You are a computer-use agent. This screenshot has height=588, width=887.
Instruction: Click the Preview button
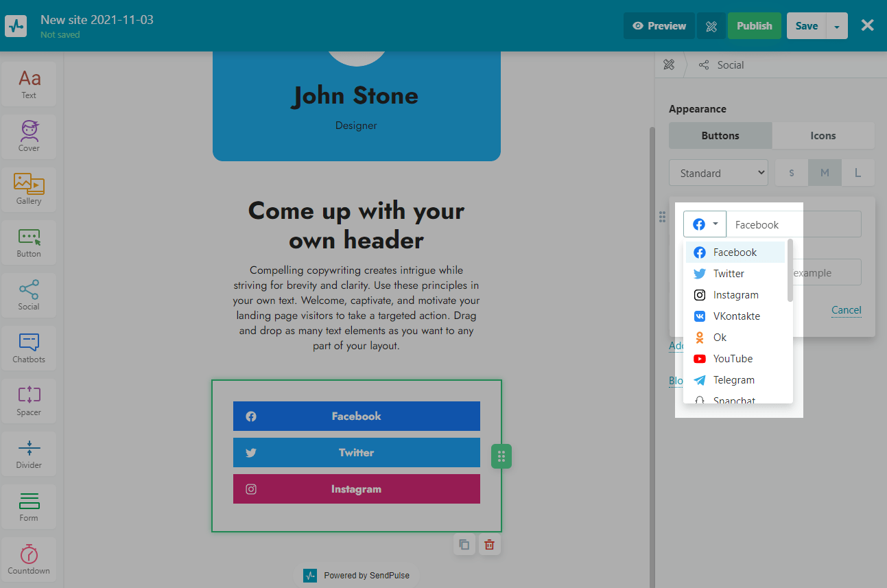click(659, 26)
